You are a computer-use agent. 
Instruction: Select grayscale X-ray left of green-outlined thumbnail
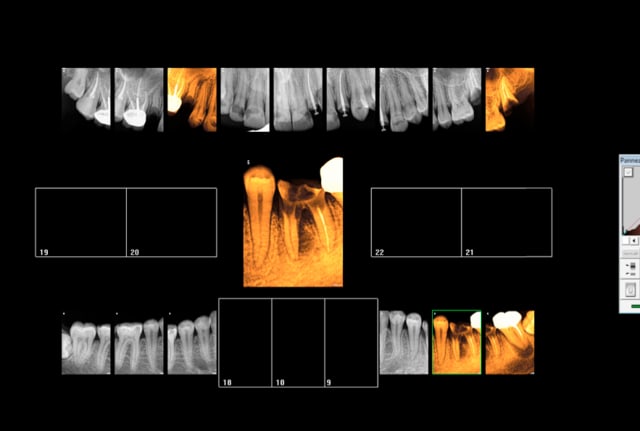coord(404,342)
